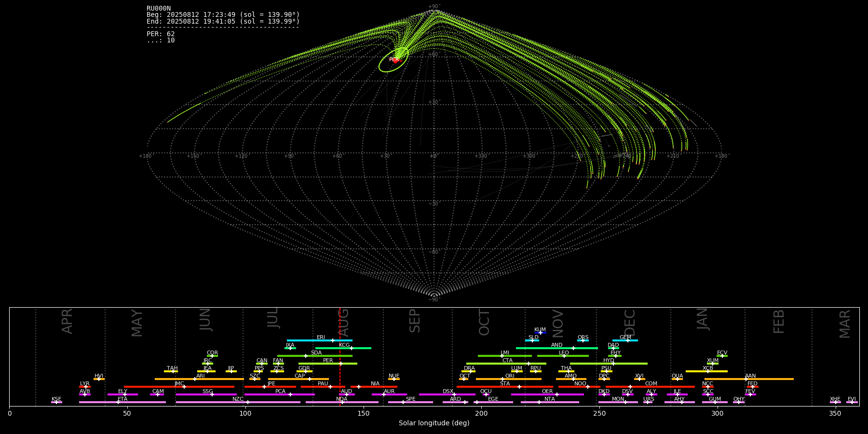Click the PER radiant label on sky map
Screen dimensions: 868x434
[394, 60]
